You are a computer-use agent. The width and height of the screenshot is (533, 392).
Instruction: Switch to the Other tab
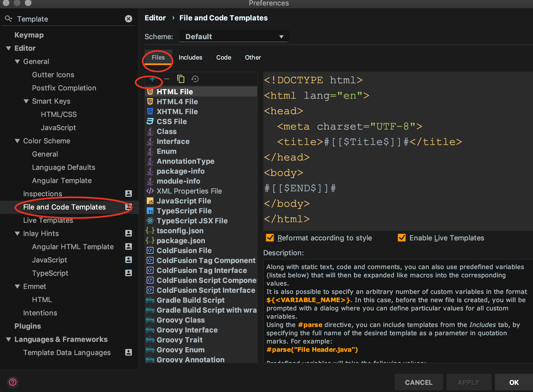253,57
